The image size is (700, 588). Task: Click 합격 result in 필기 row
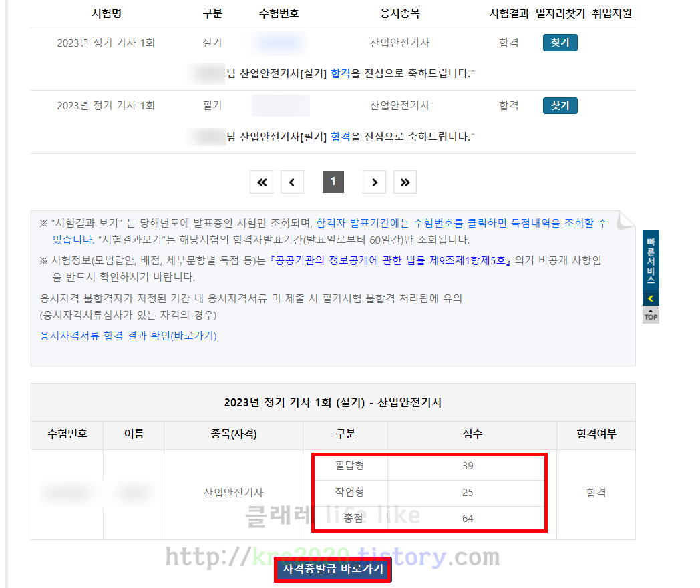coord(508,105)
